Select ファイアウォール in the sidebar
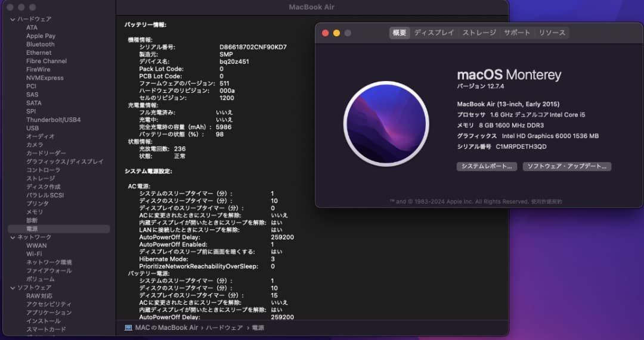The image size is (644, 340). 49,271
